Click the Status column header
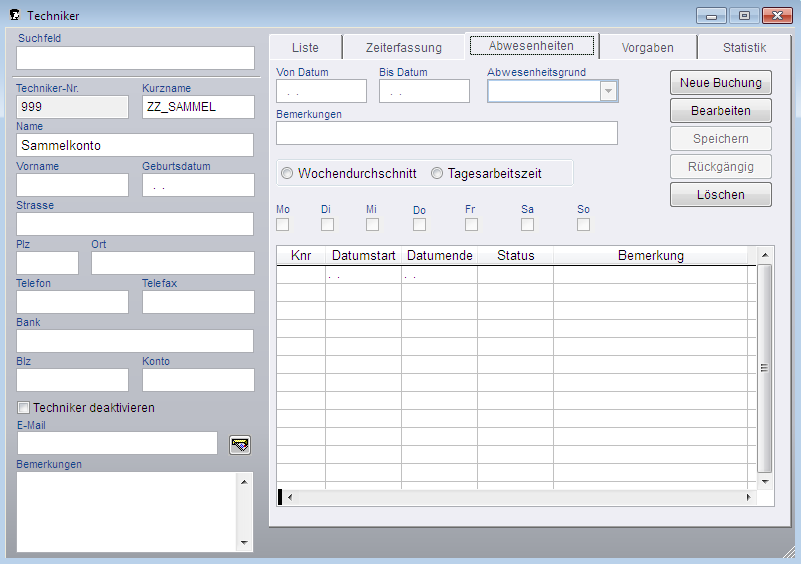Viewport: 801px width, 564px height. point(515,255)
